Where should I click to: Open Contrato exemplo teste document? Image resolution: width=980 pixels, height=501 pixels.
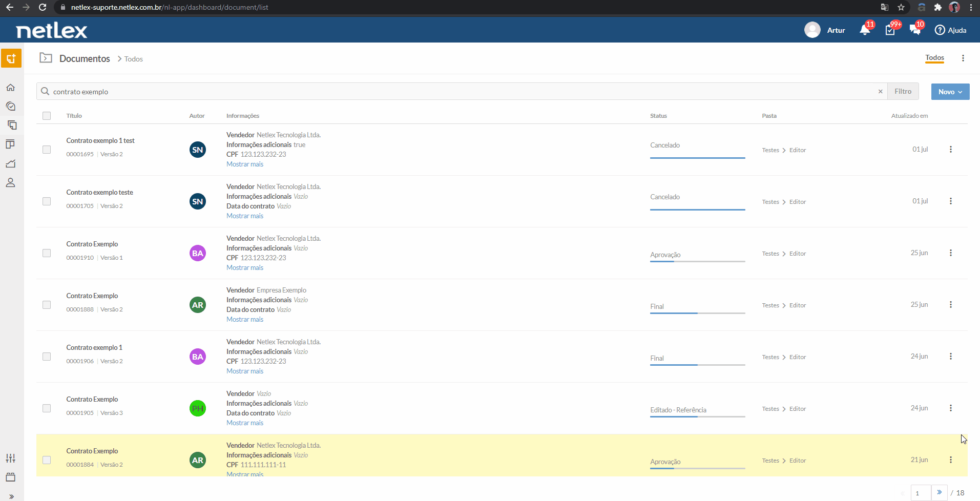[x=100, y=192]
